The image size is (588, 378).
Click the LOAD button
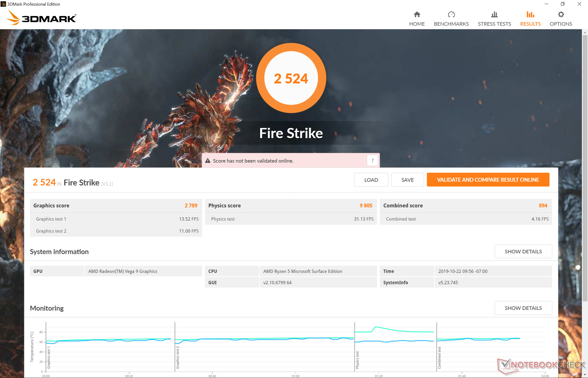371,180
